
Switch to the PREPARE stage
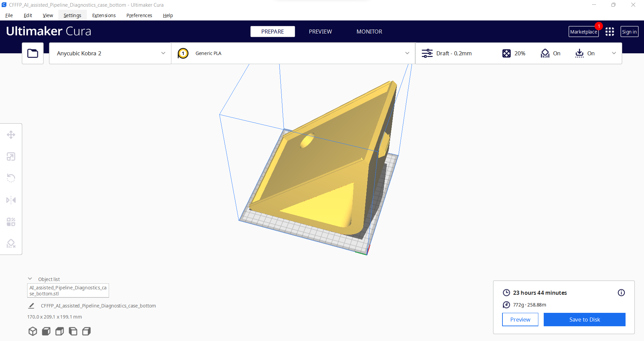273,32
